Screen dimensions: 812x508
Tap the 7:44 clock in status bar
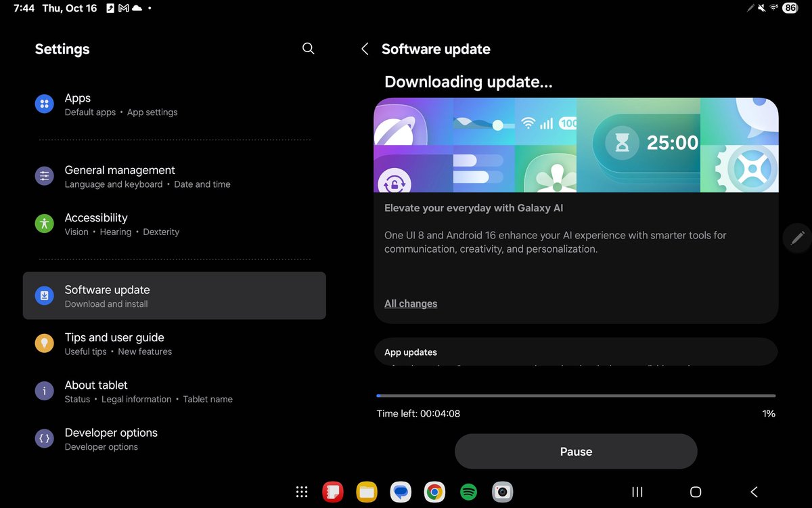24,8
